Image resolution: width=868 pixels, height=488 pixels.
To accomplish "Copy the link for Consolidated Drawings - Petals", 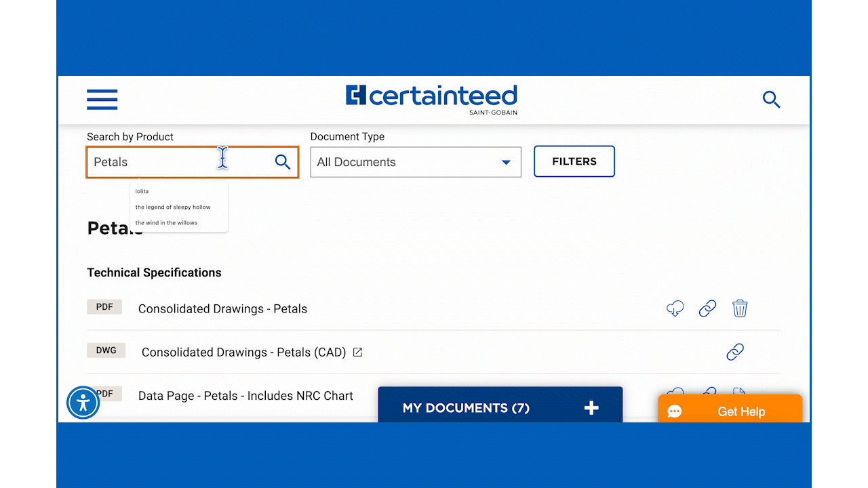I will (707, 308).
